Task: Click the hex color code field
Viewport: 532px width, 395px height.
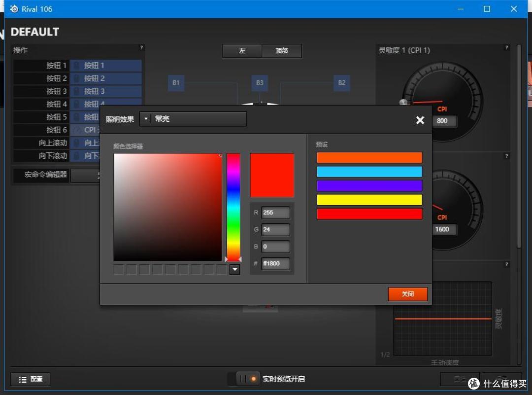Action: click(x=275, y=263)
